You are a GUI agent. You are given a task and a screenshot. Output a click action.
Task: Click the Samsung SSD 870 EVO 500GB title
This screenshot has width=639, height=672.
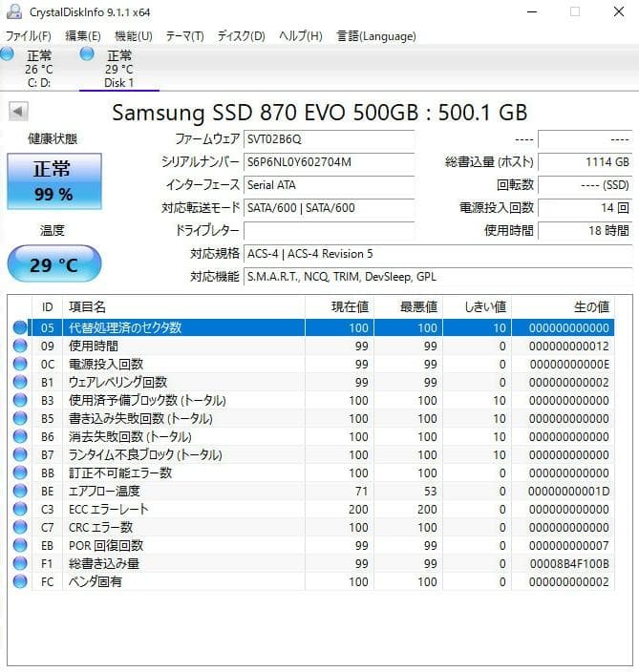pos(319,113)
